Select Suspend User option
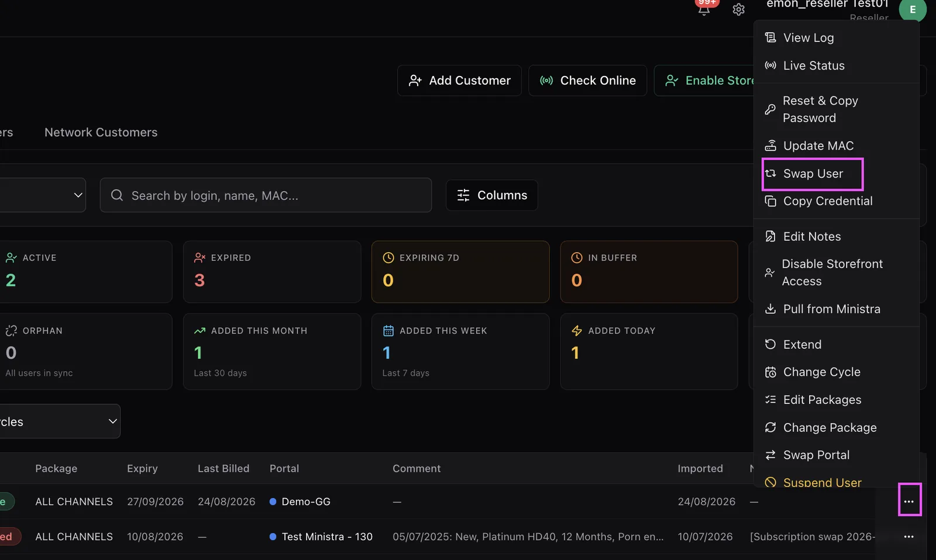This screenshot has height=560, width=936. click(x=837, y=482)
